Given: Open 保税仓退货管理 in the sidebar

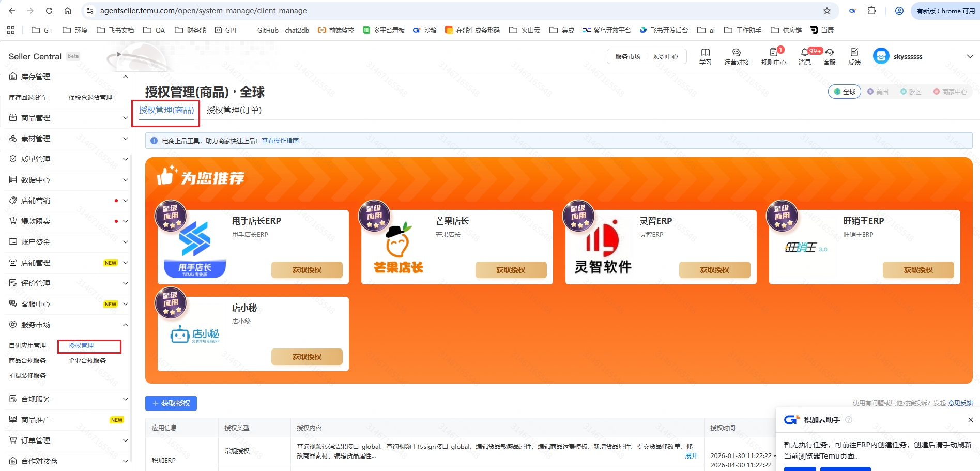Looking at the screenshot, I should coord(90,97).
